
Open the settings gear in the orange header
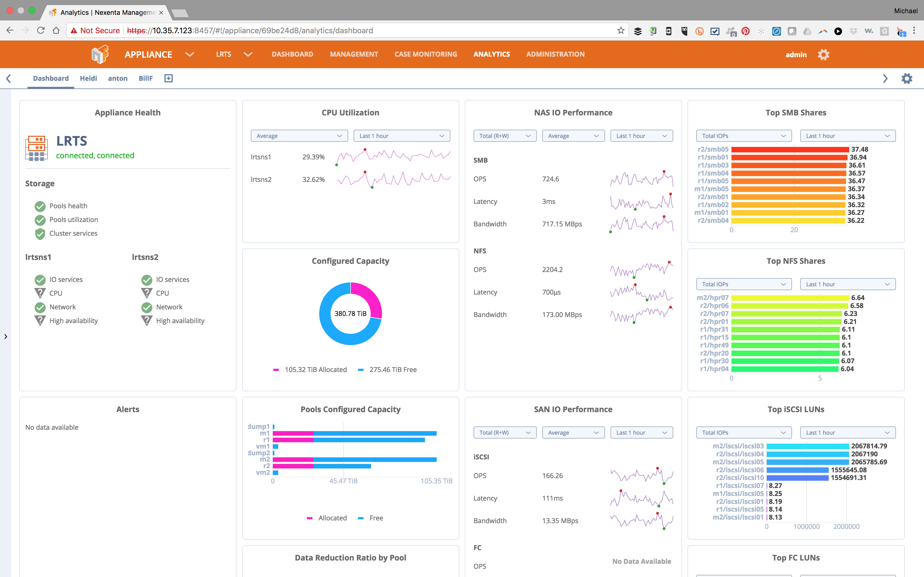tap(824, 54)
